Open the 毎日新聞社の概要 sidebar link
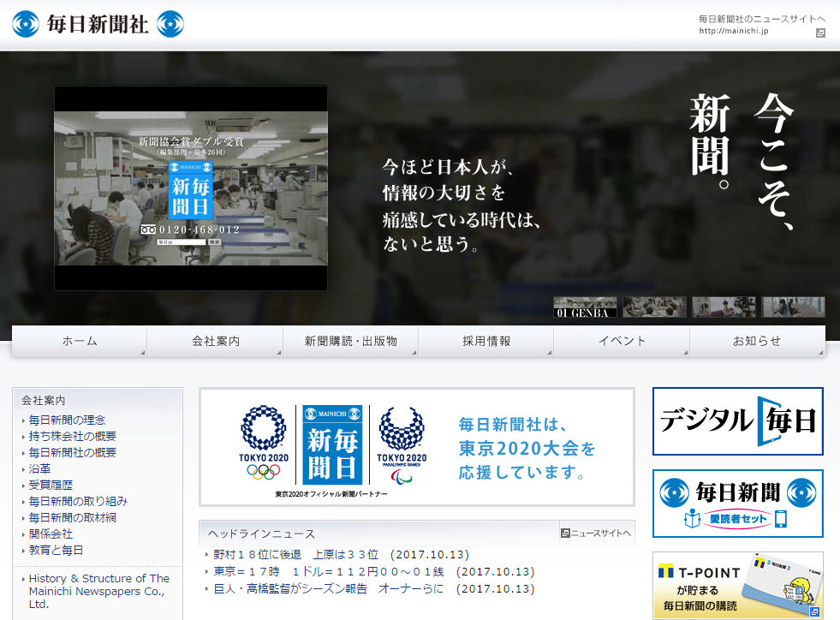This screenshot has height=620, width=840. point(72,452)
